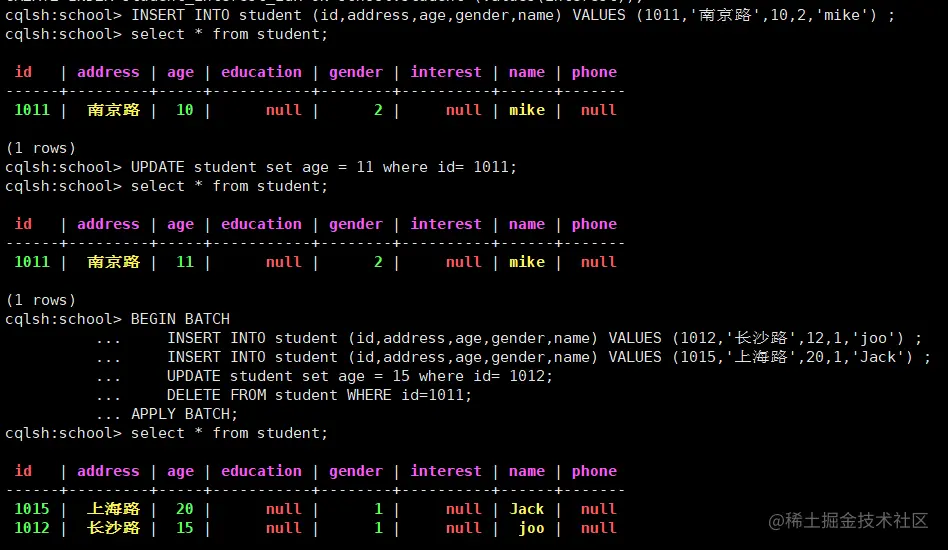Click the 'UPDATE student set age = 15' line

coord(360,376)
